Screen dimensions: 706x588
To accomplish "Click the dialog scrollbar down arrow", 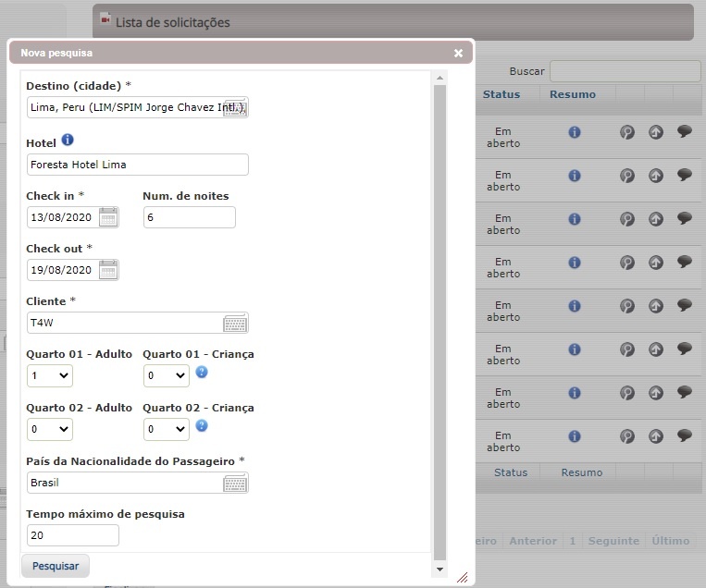I will (x=440, y=570).
